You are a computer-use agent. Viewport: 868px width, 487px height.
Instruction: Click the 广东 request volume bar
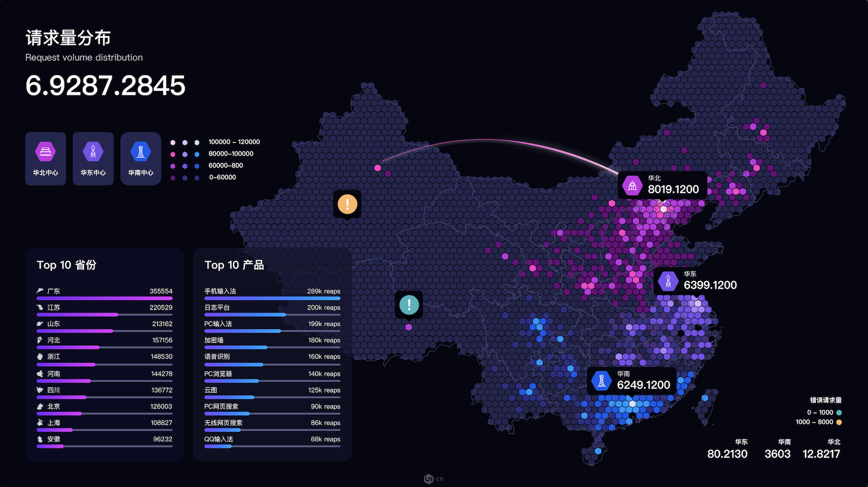click(104, 298)
